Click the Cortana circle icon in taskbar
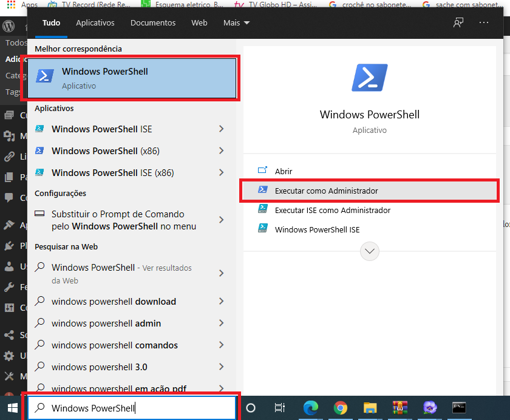This screenshot has height=420, width=510. pyautogui.click(x=250, y=408)
